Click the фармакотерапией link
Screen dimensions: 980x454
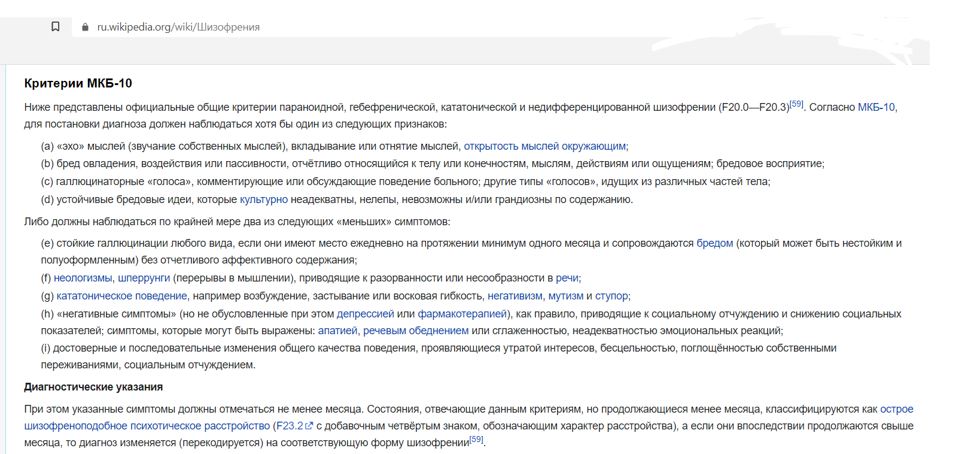(x=462, y=314)
